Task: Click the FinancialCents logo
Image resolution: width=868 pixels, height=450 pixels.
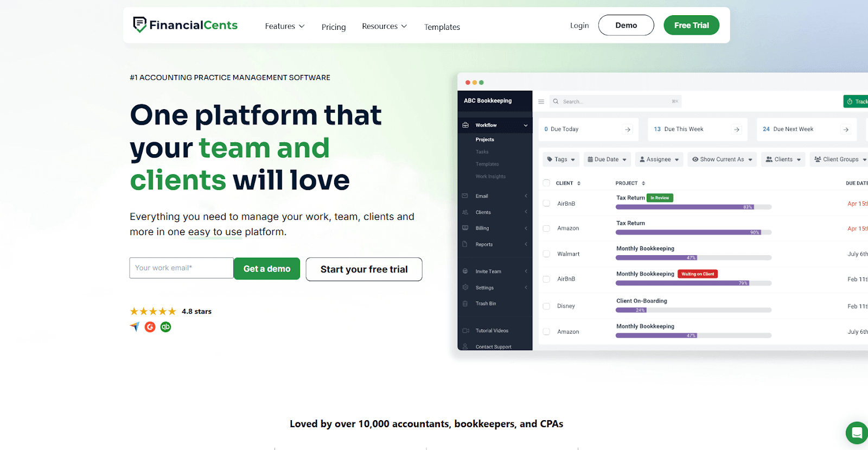Action: [x=185, y=25]
